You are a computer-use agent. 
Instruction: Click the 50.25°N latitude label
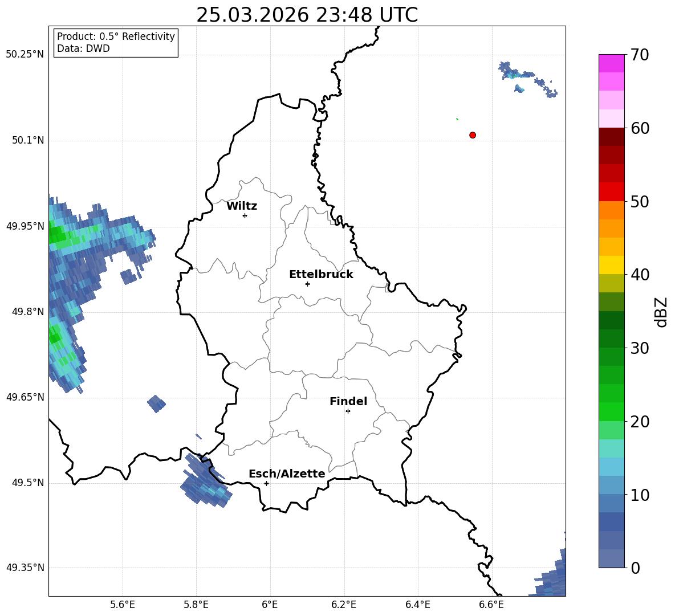(x=25, y=55)
